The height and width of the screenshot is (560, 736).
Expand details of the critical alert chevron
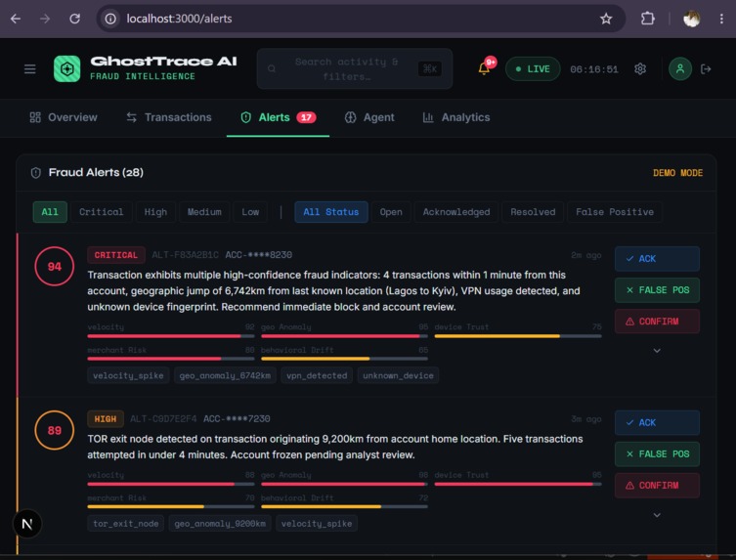pyautogui.click(x=657, y=351)
